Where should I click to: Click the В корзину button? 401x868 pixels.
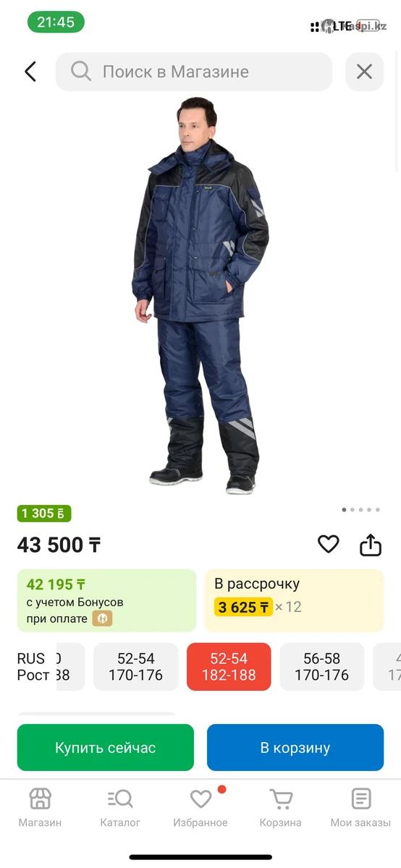pos(295,747)
